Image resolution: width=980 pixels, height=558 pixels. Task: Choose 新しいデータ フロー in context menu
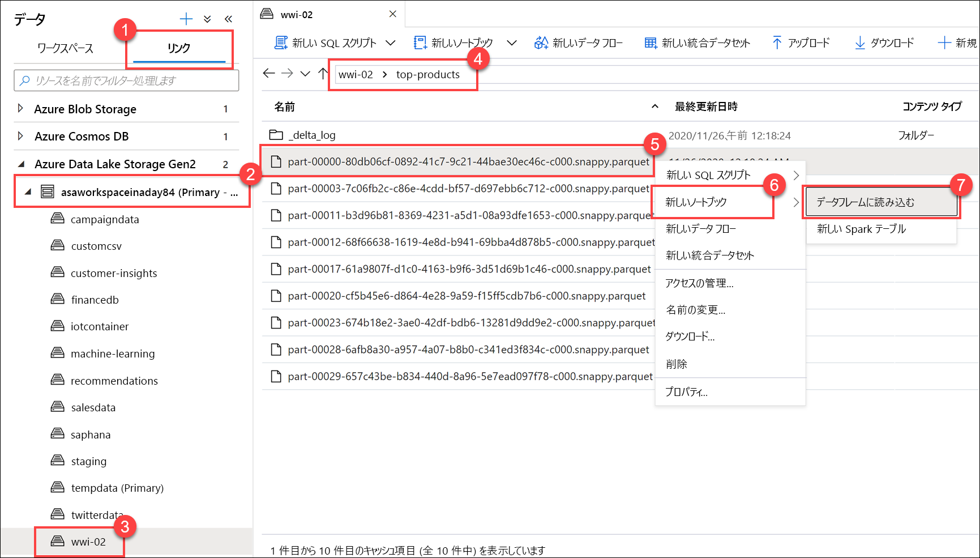(x=730, y=229)
